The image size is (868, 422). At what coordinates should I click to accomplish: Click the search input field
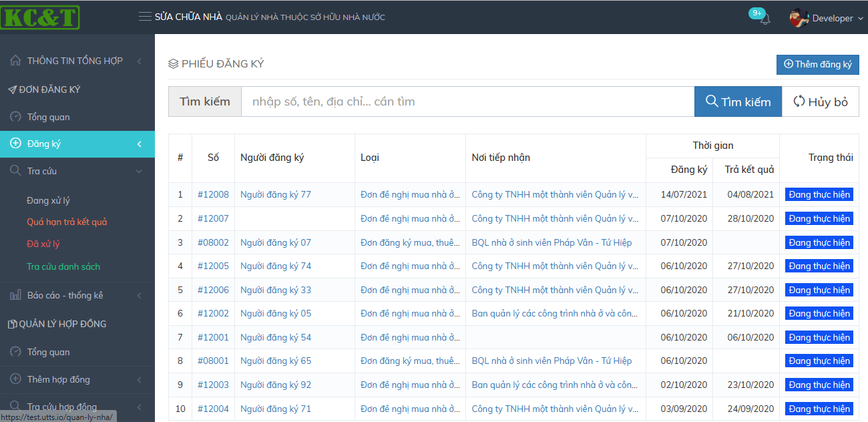point(467,101)
